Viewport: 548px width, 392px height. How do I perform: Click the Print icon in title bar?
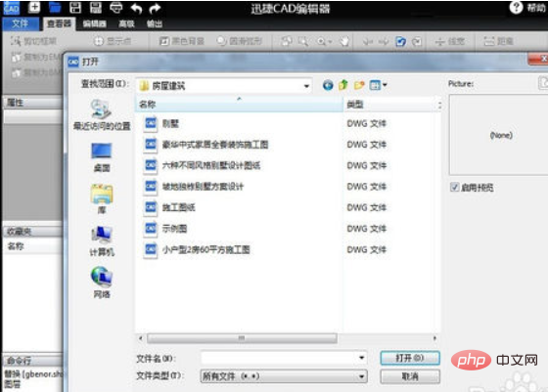[x=116, y=7]
